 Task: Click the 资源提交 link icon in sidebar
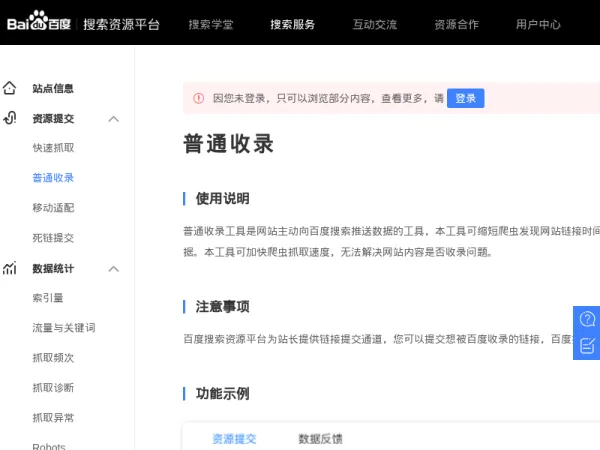tap(10, 118)
